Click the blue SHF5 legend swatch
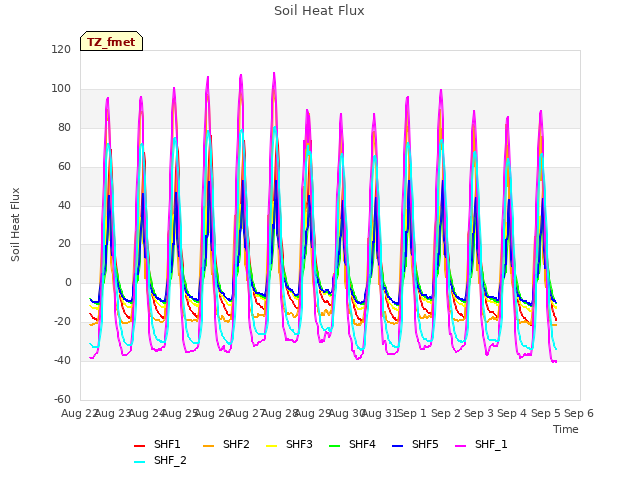 (x=397, y=446)
